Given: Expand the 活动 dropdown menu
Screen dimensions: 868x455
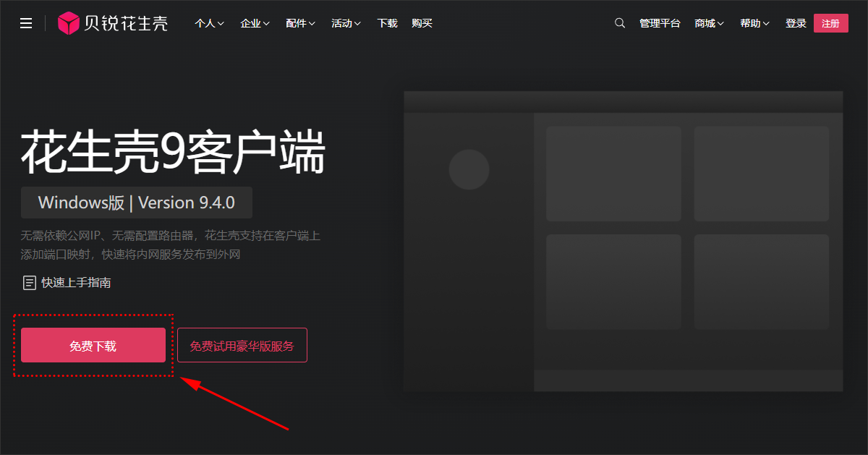Looking at the screenshot, I should (x=346, y=23).
